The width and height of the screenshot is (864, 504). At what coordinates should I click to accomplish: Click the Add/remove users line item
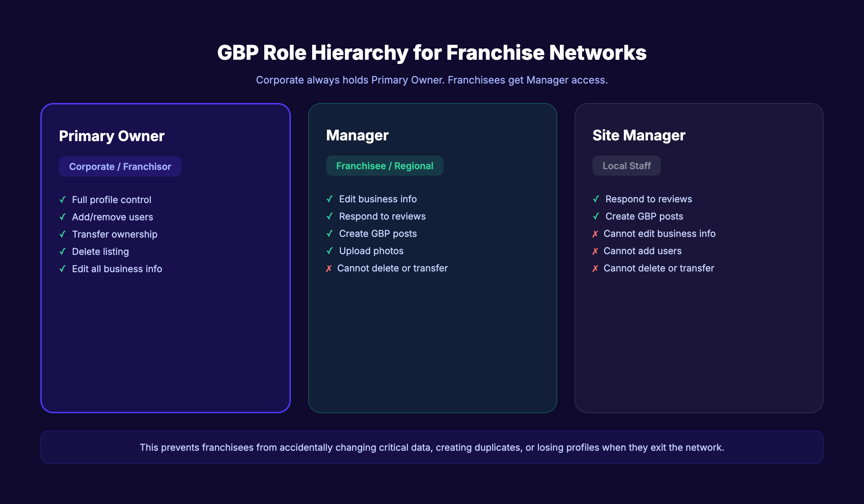(112, 217)
